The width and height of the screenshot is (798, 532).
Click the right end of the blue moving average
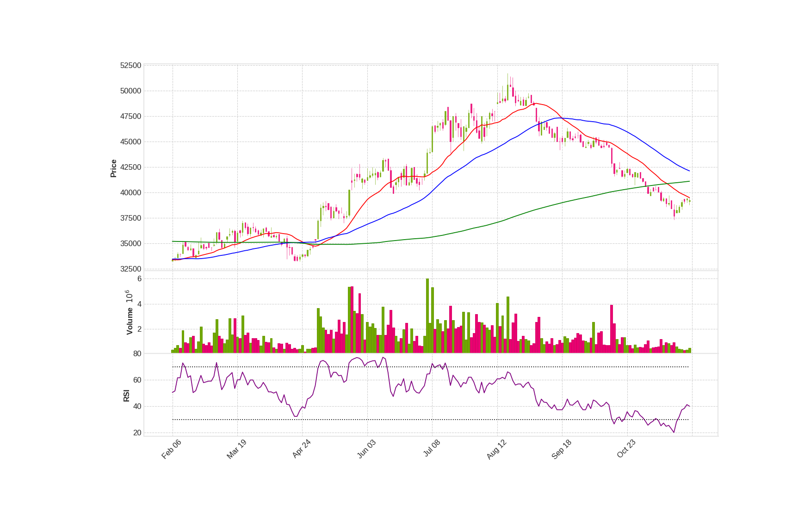coord(689,171)
